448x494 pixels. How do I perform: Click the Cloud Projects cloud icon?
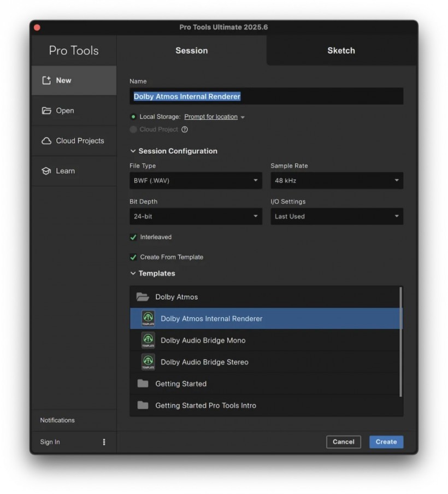46,141
